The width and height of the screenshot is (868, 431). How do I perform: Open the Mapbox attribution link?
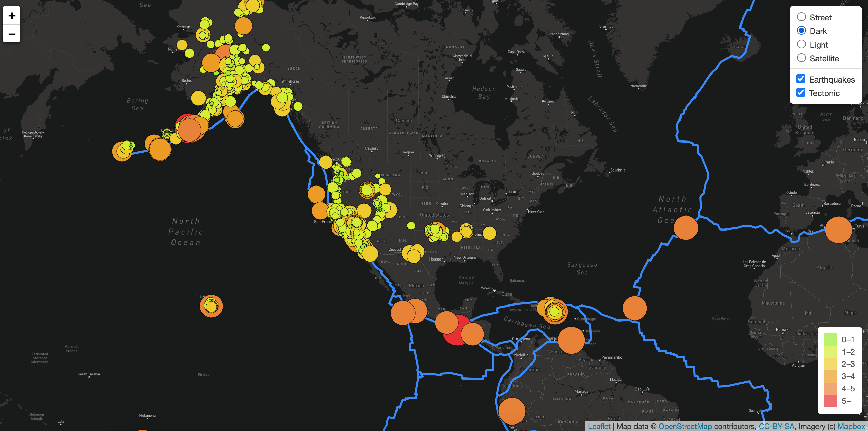coord(851,426)
